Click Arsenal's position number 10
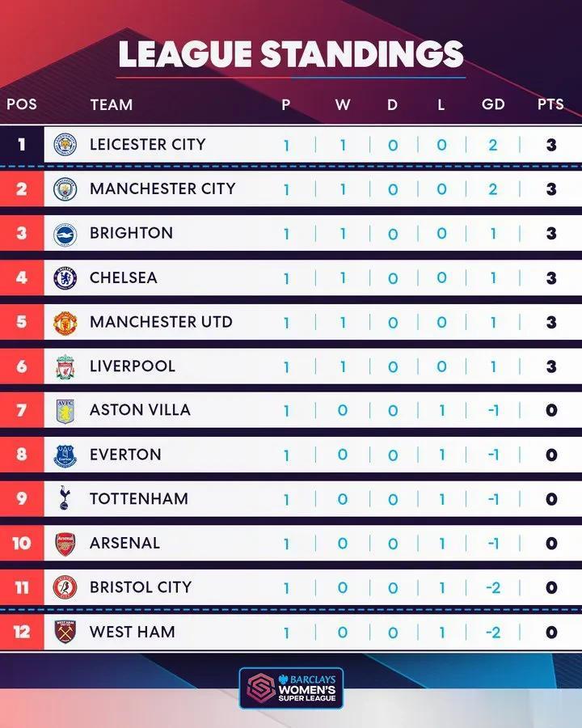Screen dimensions: 582x728 tap(21, 544)
